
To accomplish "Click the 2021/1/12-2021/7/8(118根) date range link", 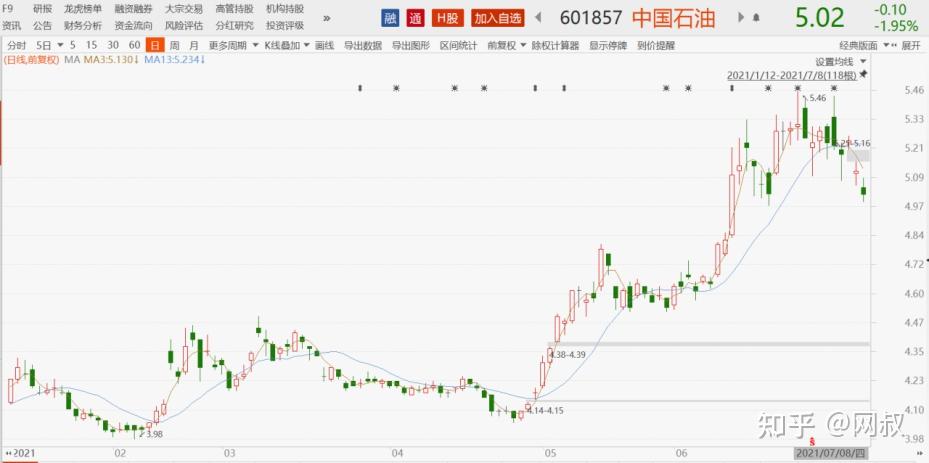I will click(792, 75).
